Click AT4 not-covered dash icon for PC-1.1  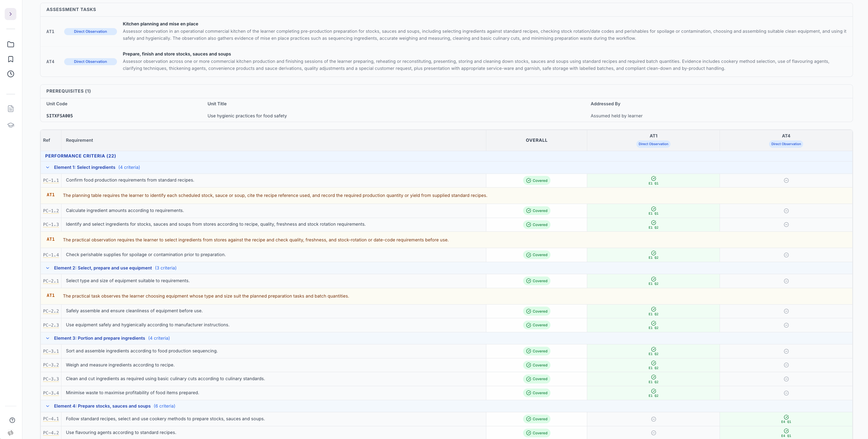pos(786,181)
